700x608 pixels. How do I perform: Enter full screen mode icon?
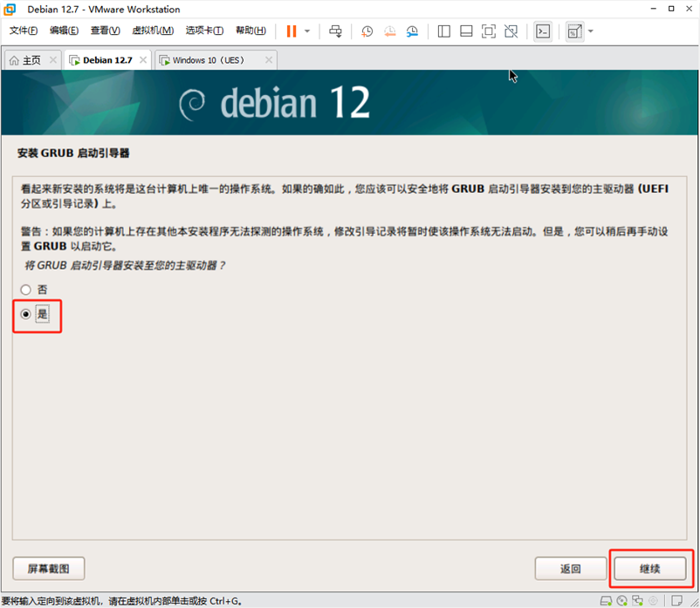pos(489,31)
